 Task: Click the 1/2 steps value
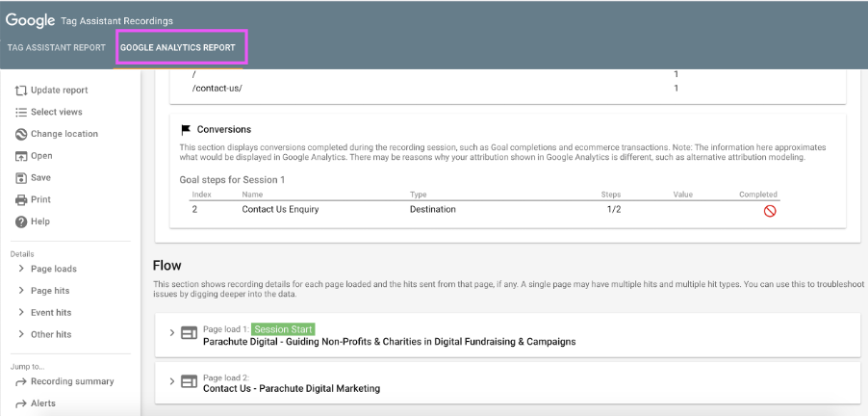click(614, 209)
